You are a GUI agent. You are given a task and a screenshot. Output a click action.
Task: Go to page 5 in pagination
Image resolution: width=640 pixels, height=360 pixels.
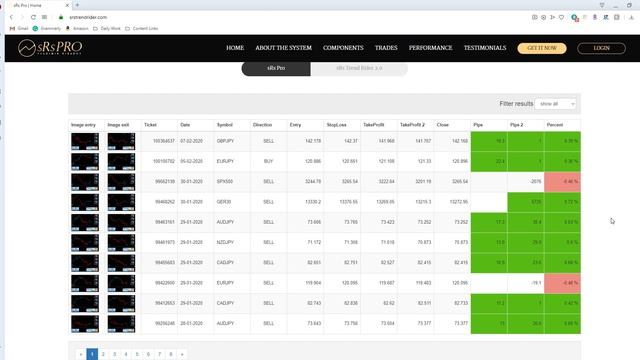click(x=137, y=354)
